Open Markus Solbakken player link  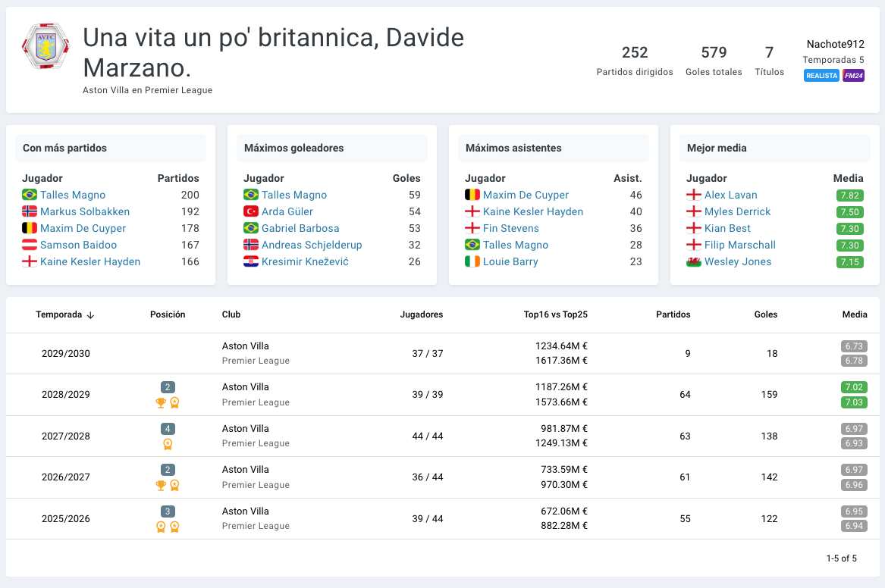[x=85, y=211]
